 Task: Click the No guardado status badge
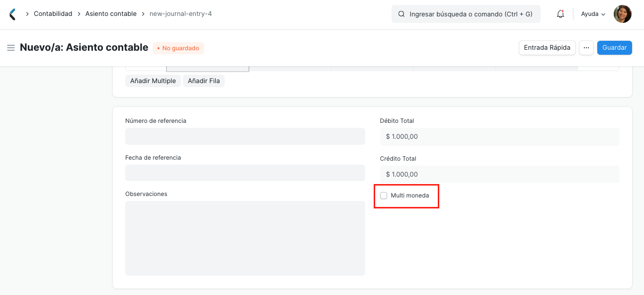(x=178, y=48)
